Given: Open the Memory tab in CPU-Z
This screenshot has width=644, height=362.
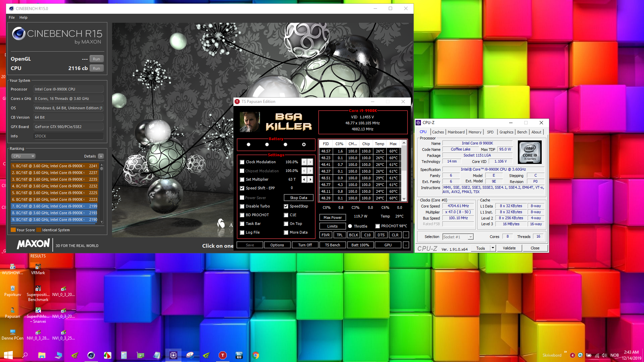Looking at the screenshot, I should coord(475,132).
